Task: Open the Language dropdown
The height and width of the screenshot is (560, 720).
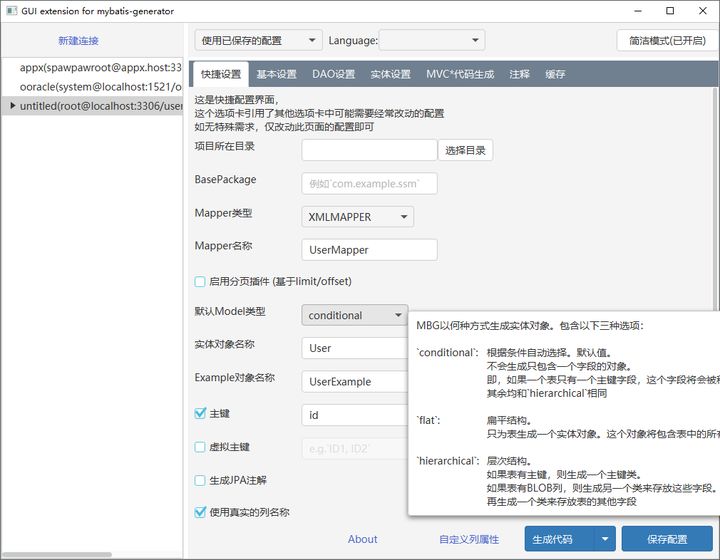Action: point(431,40)
